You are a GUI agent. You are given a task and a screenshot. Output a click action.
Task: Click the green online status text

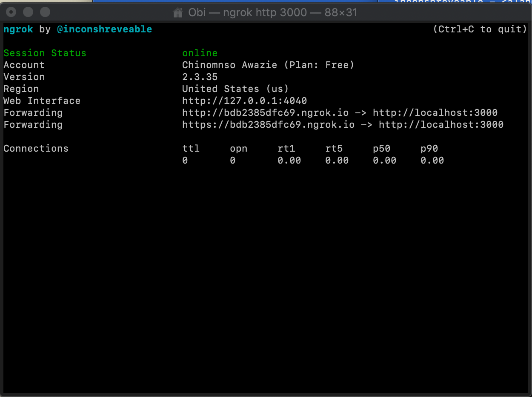point(200,53)
